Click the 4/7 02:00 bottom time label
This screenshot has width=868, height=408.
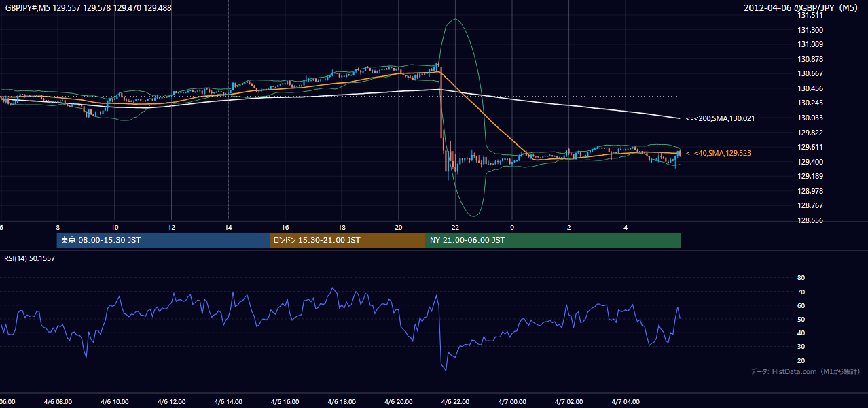click(568, 402)
